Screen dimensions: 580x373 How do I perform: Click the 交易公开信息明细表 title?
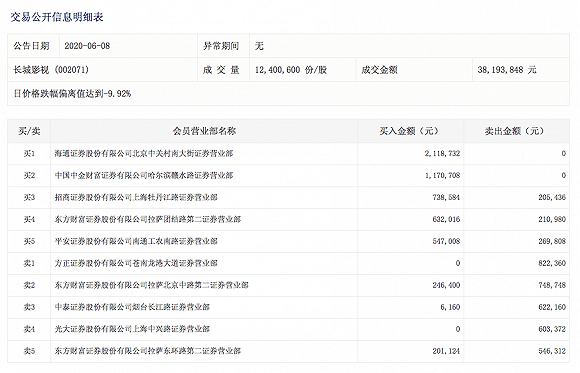(57, 17)
